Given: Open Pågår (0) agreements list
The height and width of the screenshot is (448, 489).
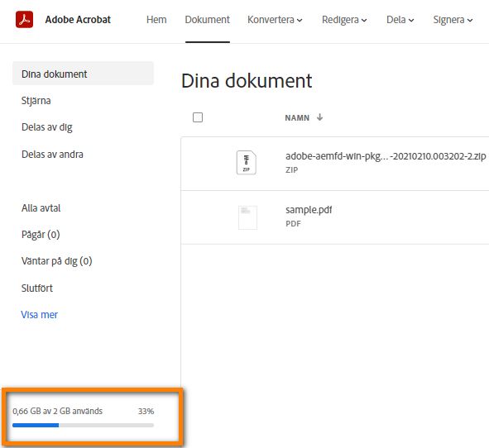Looking at the screenshot, I should tap(41, 234).
